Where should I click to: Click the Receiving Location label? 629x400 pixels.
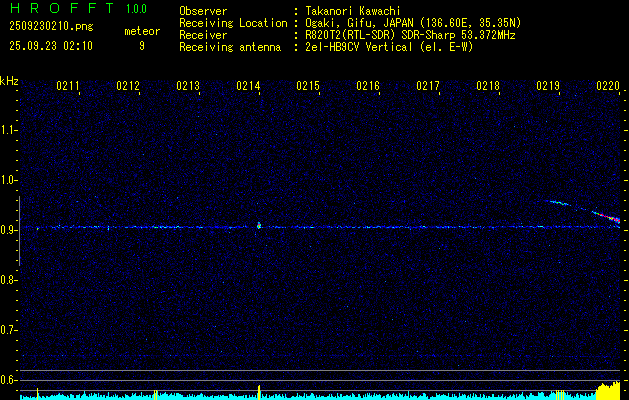[233, 23]
